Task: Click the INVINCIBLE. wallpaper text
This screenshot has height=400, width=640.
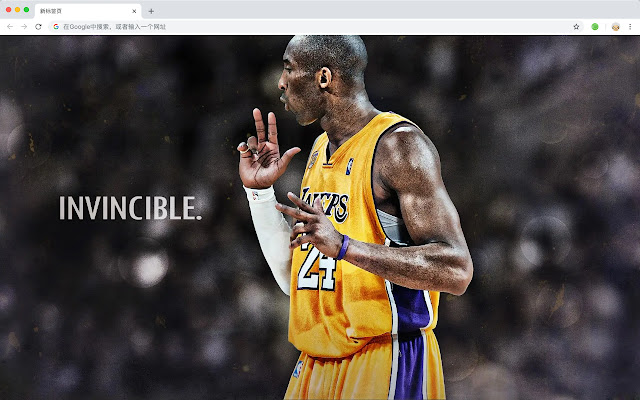Action: point(131,208)
